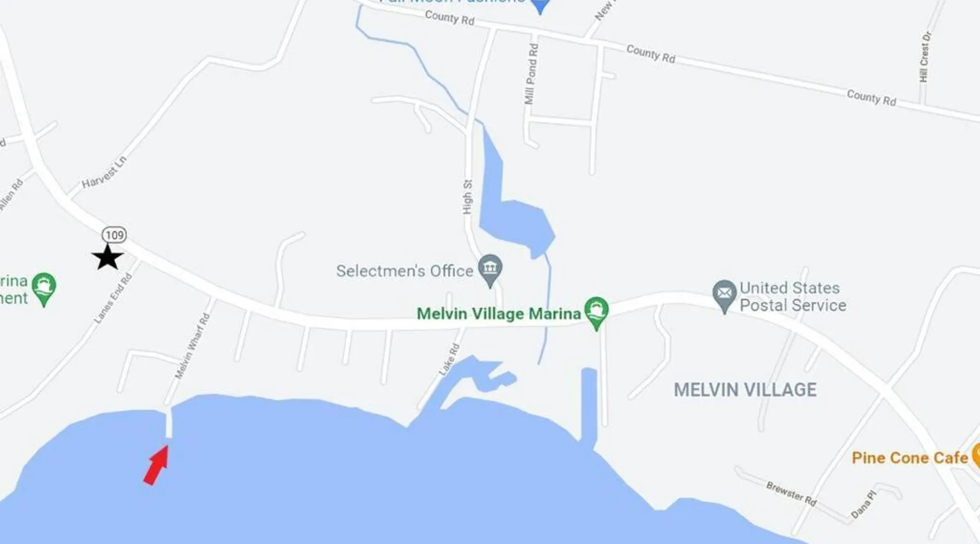Viewport: 980px width, 544px height.
Task: Open the Pine Cone Cafe orange pin
Action: pos(976,456)
